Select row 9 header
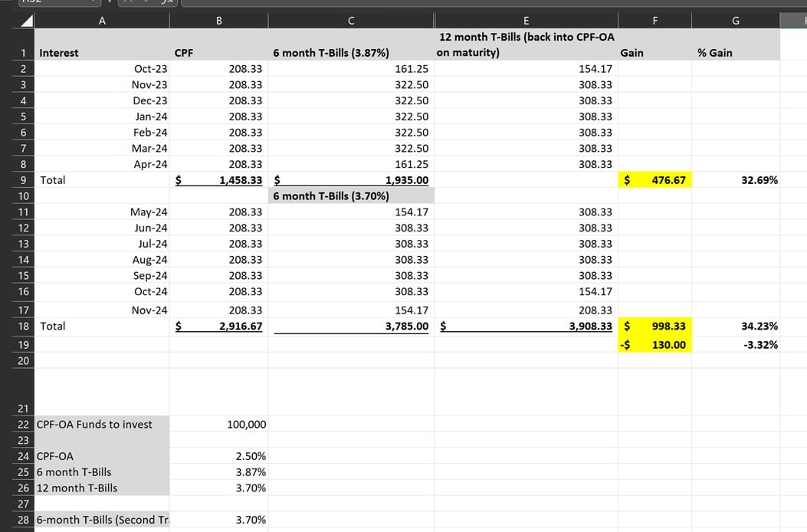807x532 pixels. [x=23, y=180]
